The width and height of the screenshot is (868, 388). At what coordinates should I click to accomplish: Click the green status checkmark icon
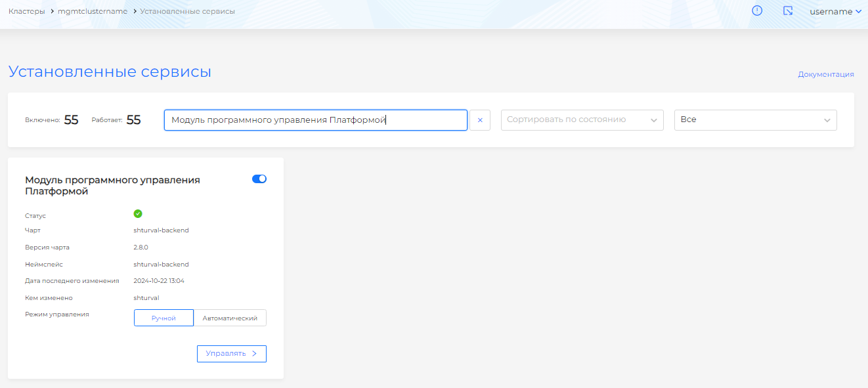point(138,213)
